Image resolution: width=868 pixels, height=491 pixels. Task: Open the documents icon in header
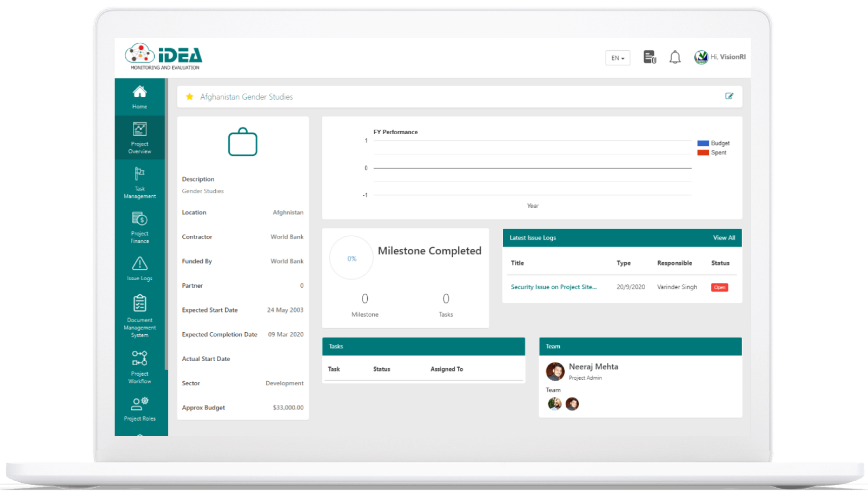[x=650, y=57]
